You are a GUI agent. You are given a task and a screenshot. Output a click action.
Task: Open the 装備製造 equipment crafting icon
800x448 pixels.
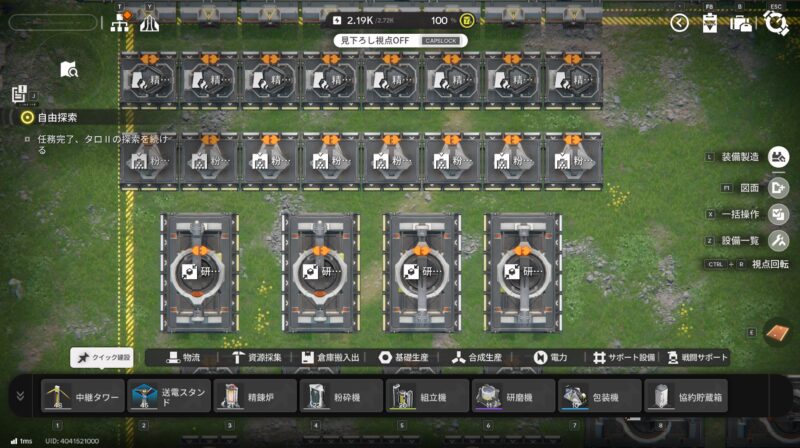(779, 157)
